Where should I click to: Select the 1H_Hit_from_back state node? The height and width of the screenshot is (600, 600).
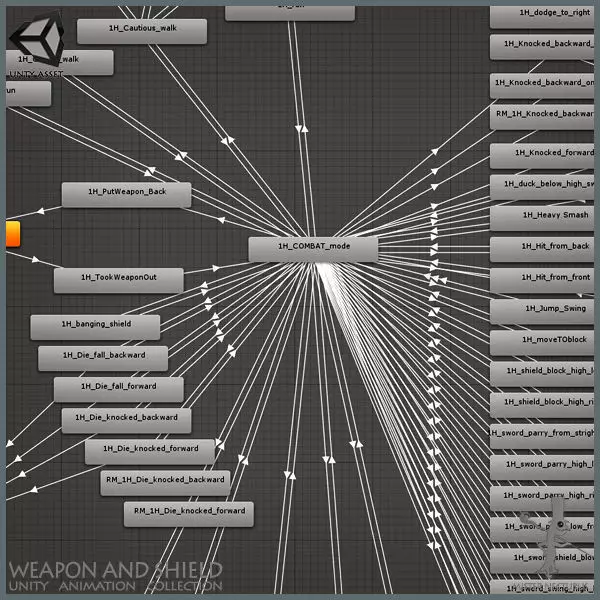[542, 249]
